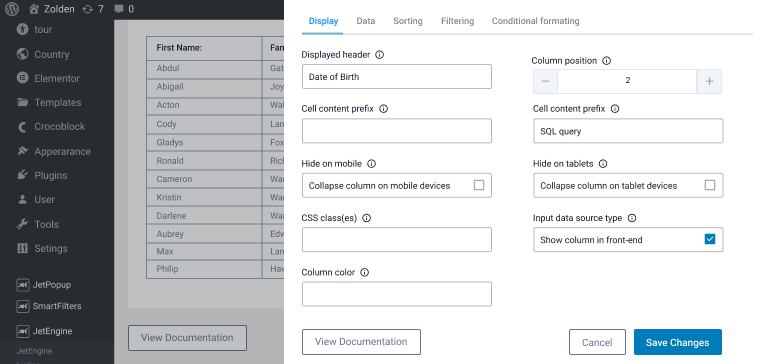Uncheck Show column in front-end checkbox
This screenshot has height=364, width=760.
[x=710, y=239]
